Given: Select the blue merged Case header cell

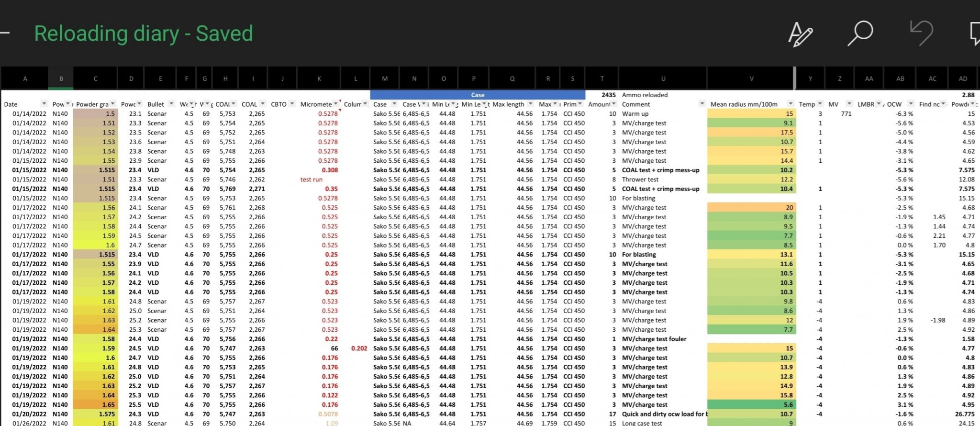Looking at the screenshot, I should [478, 95].
